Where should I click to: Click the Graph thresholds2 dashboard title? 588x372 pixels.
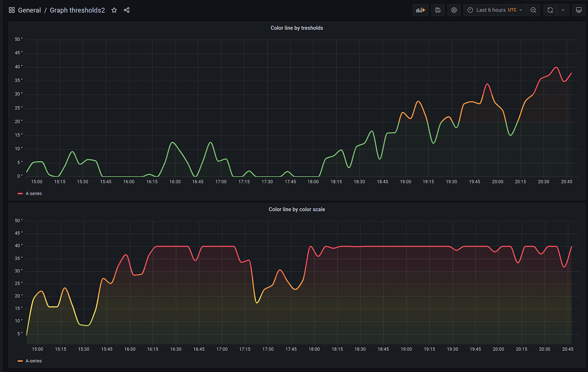point(77,10)
